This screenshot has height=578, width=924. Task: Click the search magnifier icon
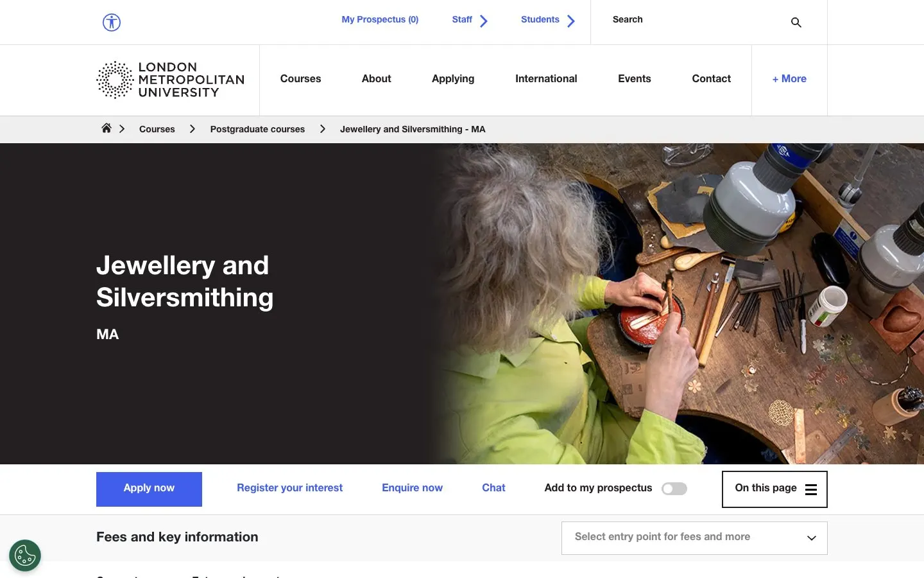[x=796, y=22]
